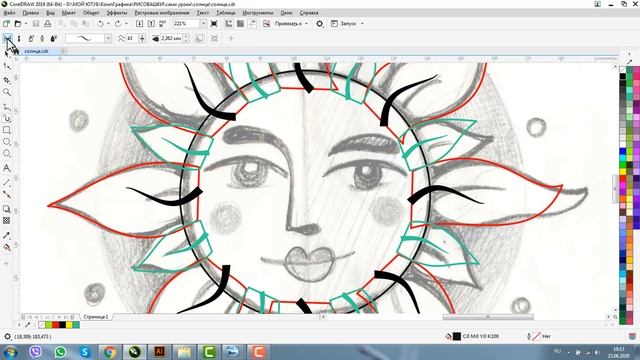Select the Artistic Media tool in the toolbox
Screen dimensions: 640x360
(7, 119)
